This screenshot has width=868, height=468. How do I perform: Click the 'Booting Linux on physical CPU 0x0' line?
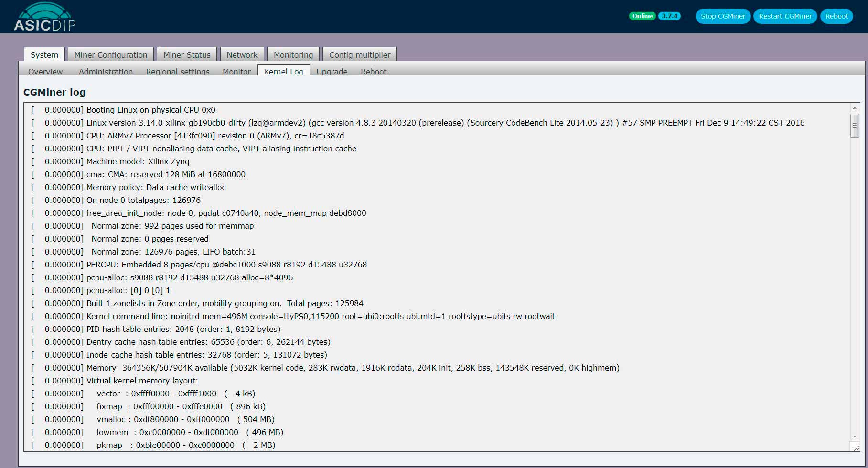[123, 110]
